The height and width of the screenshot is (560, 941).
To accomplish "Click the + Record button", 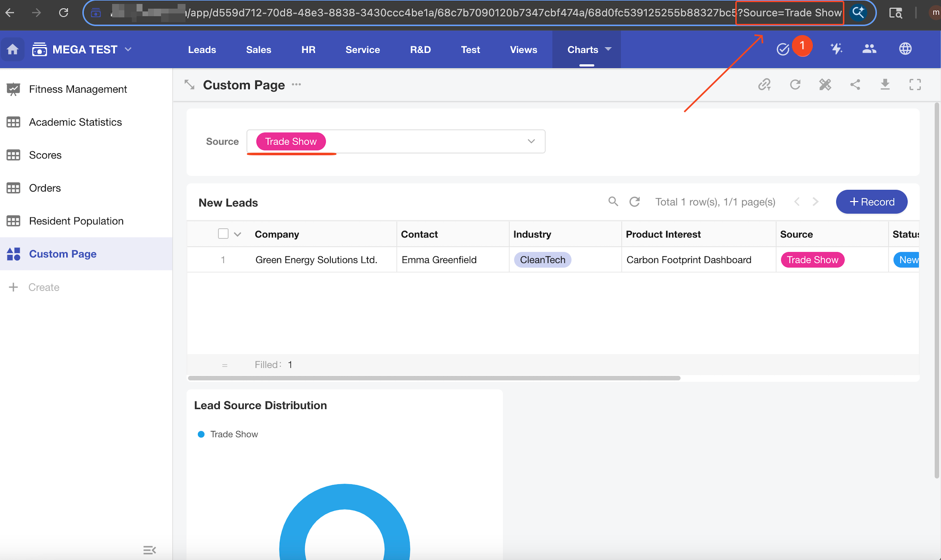I will pos(872,202).
